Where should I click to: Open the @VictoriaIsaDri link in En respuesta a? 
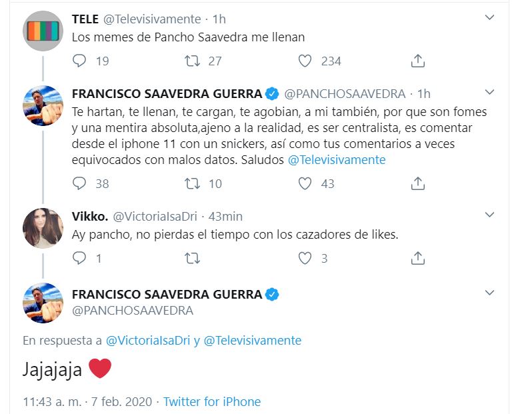[148, 341]
